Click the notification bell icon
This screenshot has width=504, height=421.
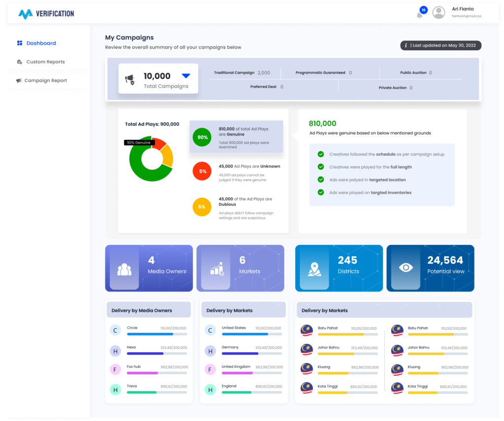[x=419, y=15]
